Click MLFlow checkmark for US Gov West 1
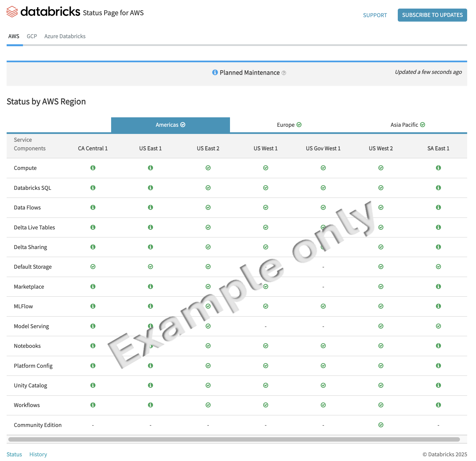This screenshot has height=461, width=476. [x=323, y=306]
